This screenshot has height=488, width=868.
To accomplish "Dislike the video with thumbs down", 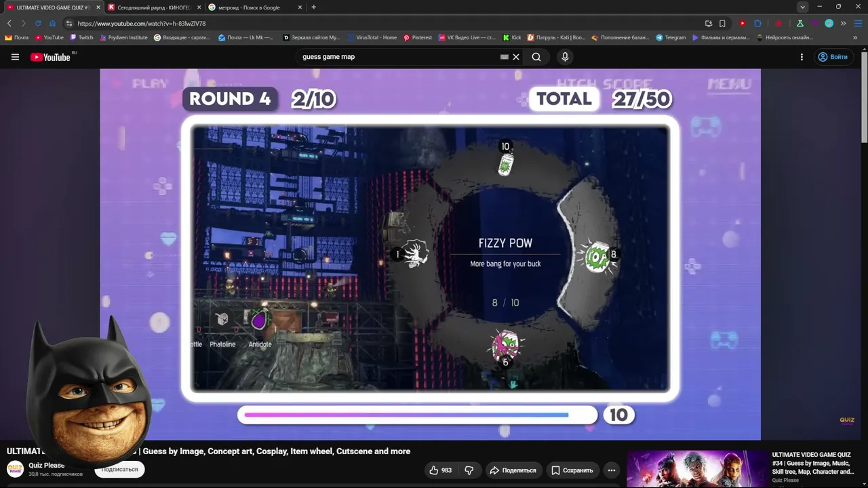I will pyautogui.click(x=469, y=470).
